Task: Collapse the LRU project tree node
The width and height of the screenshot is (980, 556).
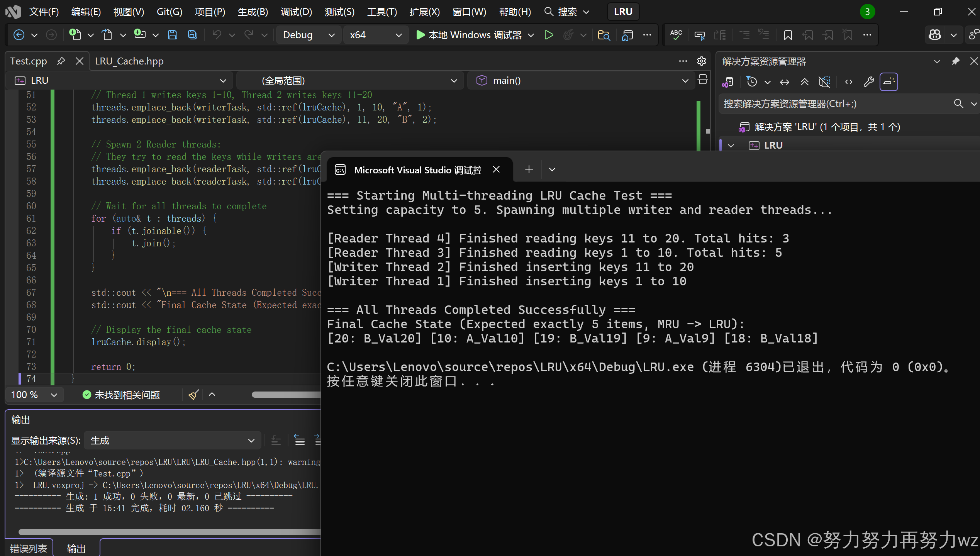Action: 731,146
